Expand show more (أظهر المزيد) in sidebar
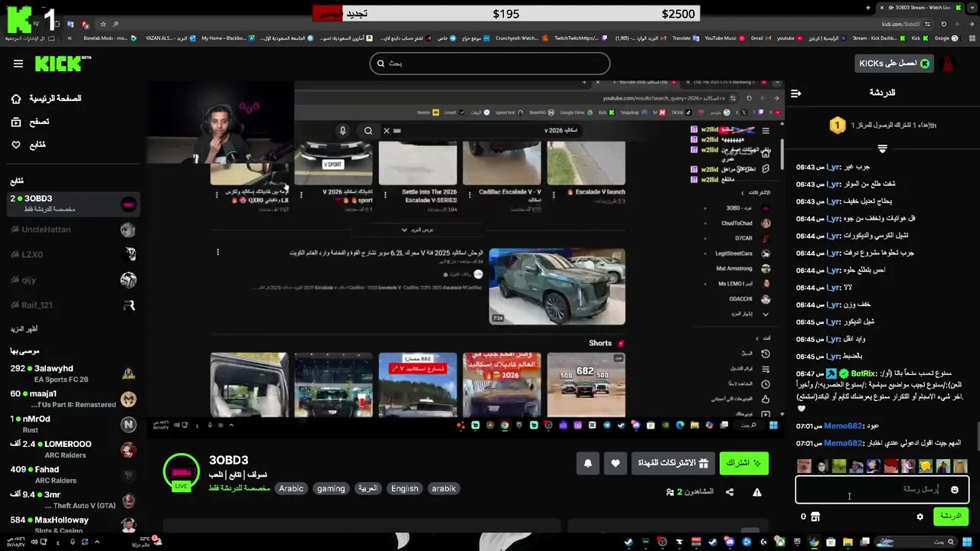The height and width of the screenshot is (551, 980). [x=24, y=329]
